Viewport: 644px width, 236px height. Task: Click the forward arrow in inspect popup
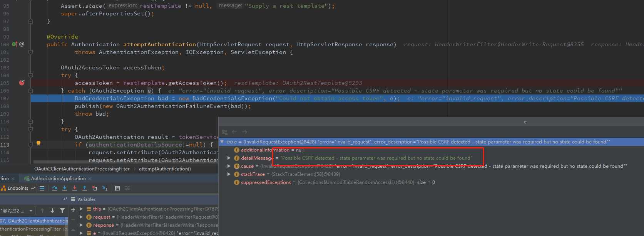244,132
